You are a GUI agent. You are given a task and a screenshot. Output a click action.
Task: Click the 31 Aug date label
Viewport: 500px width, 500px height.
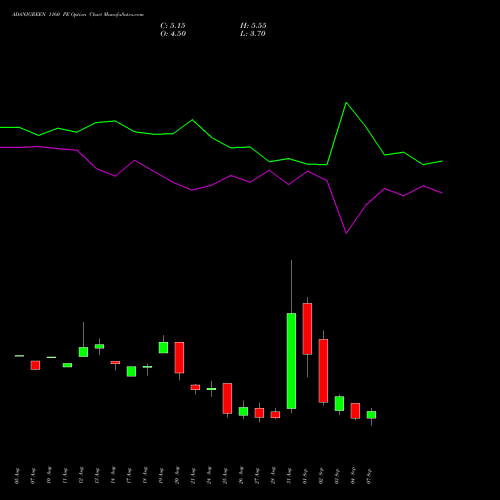[289, 476]
